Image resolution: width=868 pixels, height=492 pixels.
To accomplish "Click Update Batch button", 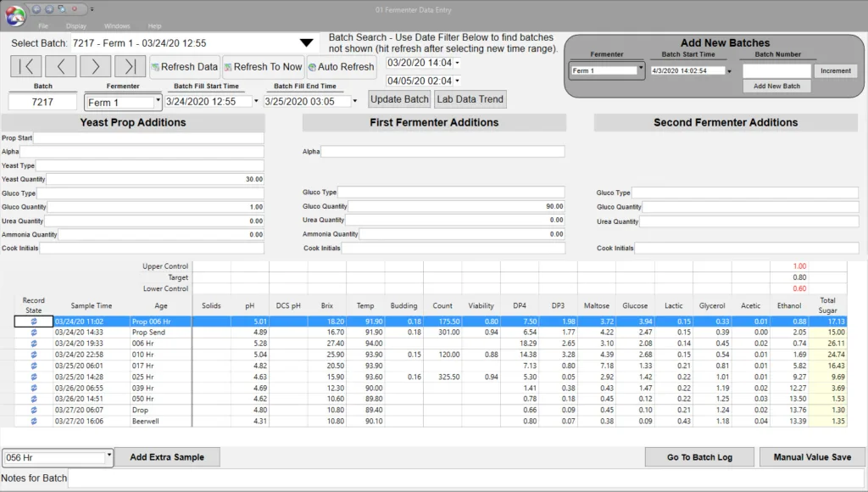I will tap(399, 99).
